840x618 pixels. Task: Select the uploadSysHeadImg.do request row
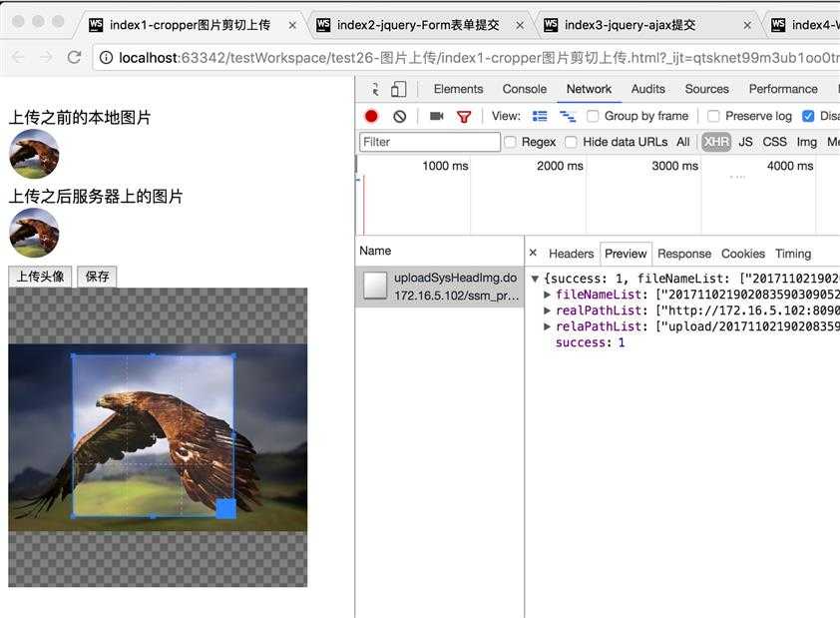pyautogui.click(x=439, y=287)
